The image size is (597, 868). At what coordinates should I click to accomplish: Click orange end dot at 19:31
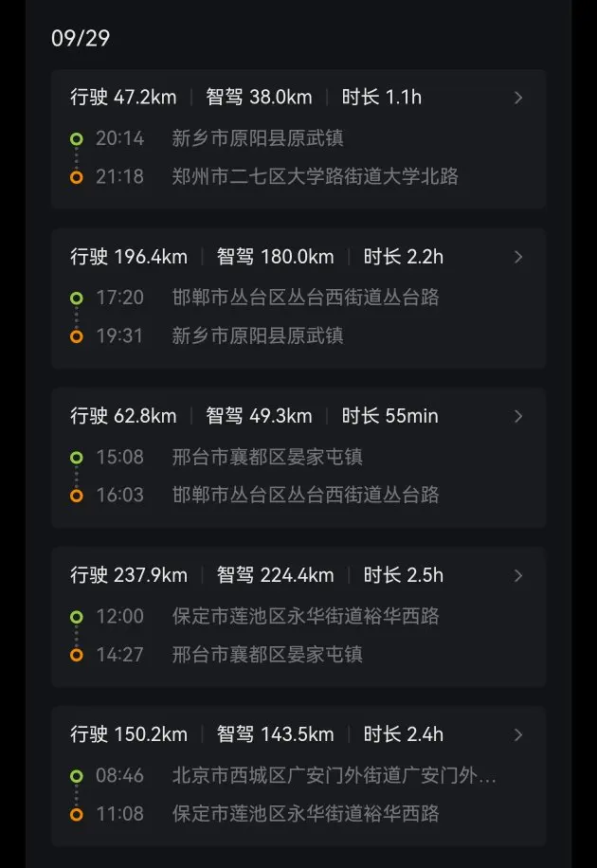76,336
